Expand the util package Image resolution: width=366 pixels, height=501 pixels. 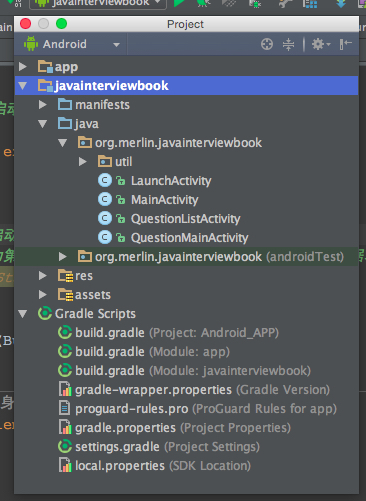[x=83, y=162]
